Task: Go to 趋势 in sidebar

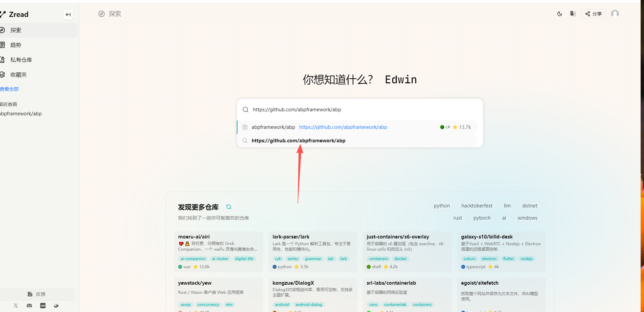Action: (38, 45)
